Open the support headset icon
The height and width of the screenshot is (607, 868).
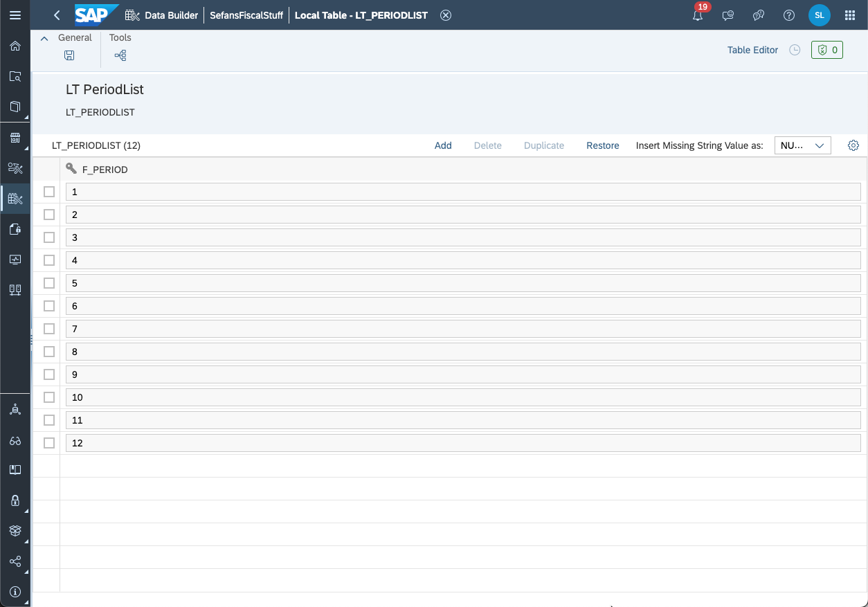point(759,15)
